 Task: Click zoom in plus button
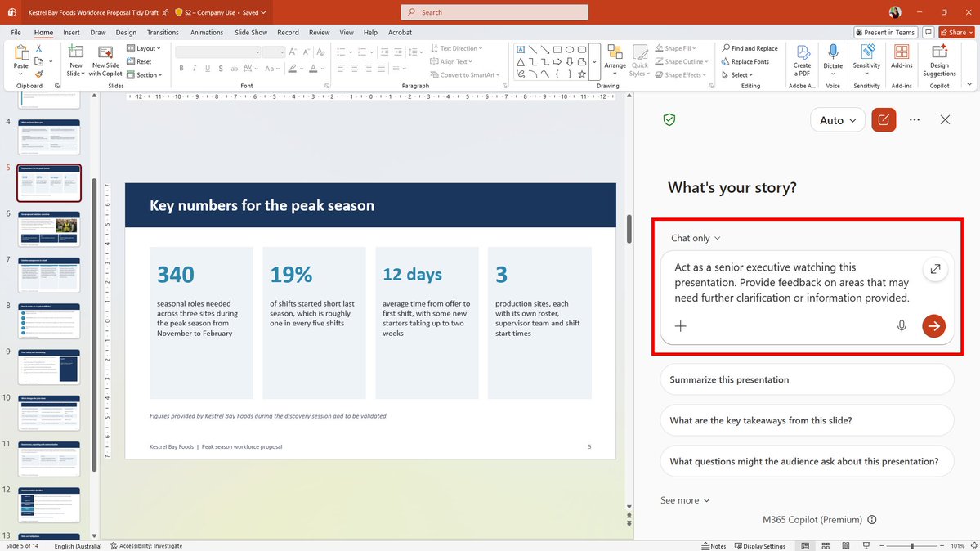coord(942,546)
